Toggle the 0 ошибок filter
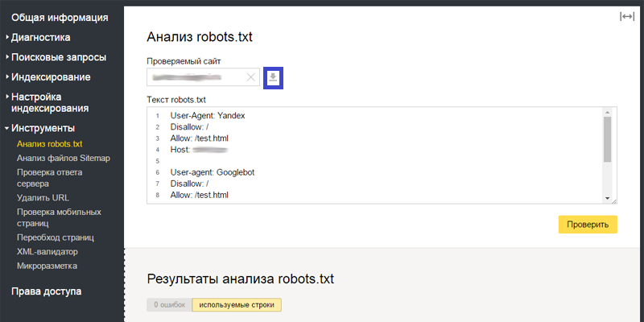644x322 pixels. [x=169, y=305]
